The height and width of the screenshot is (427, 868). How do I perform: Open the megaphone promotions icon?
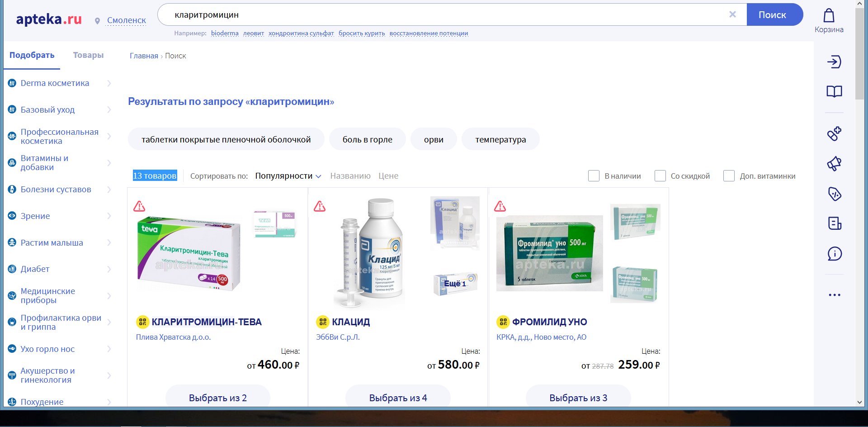tap(834, 163)
